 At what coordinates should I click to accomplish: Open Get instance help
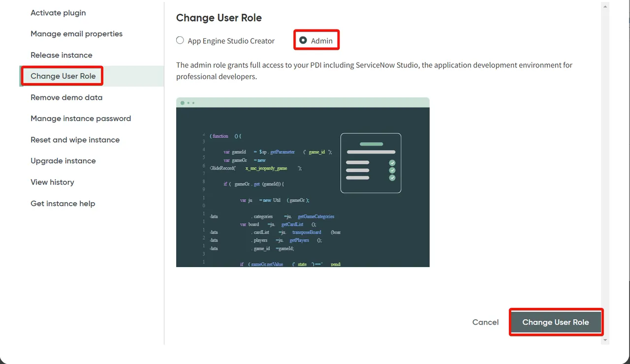tap(63, 203)
